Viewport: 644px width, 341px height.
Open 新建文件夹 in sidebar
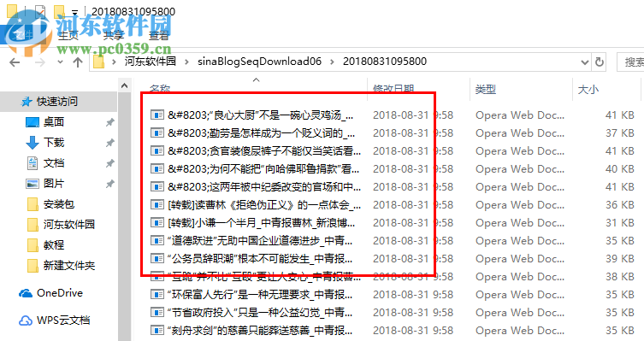coord(69,266)
